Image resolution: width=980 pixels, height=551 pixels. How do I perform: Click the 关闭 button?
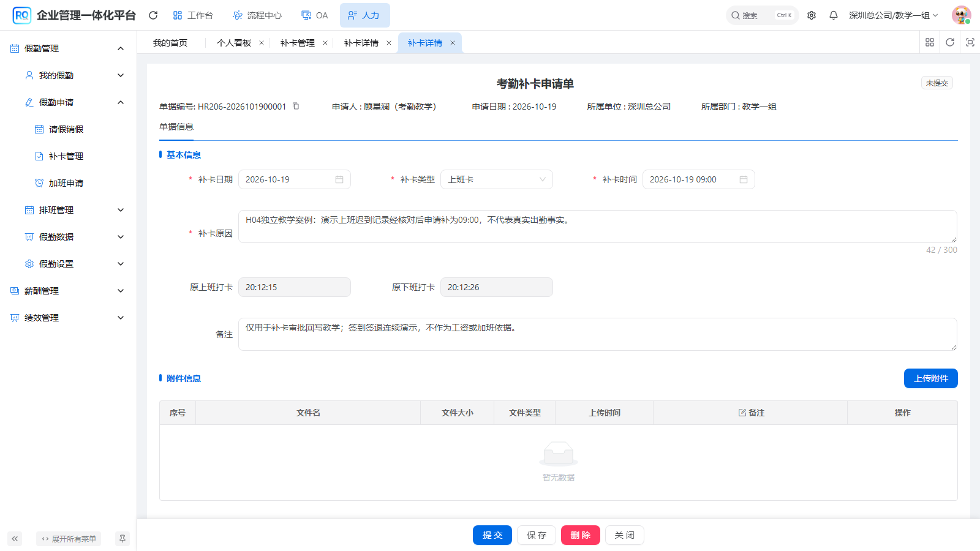(625, 535)
